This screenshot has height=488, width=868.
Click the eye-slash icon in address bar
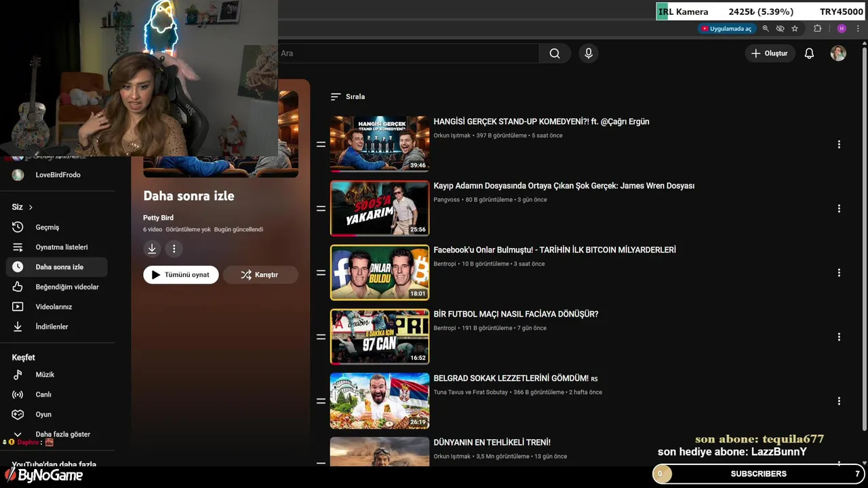pyautogui.click(x=780, y=28)
